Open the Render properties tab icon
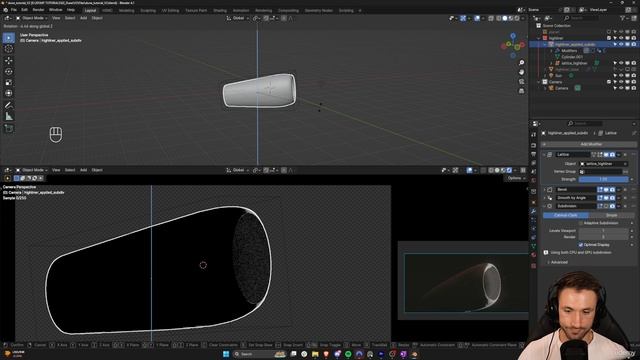The image size is (640, 360). tap(533, 145)
